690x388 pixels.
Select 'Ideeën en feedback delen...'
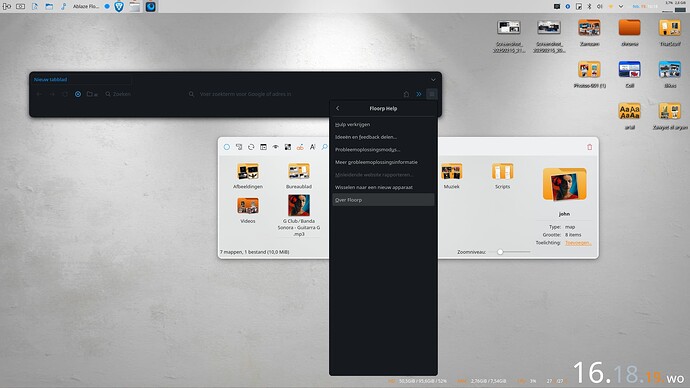(x=383, y=137)
